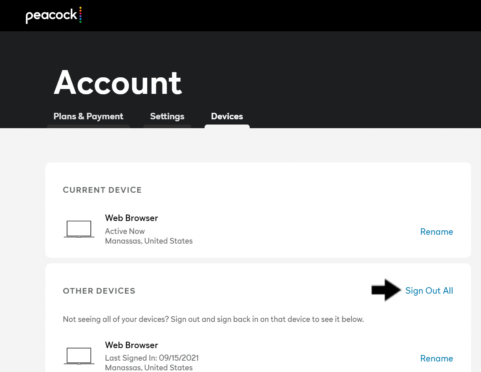The height and width of the screenshot is (372, 481).
Task: Click the current device laptop icon
Action: [79, 229]
